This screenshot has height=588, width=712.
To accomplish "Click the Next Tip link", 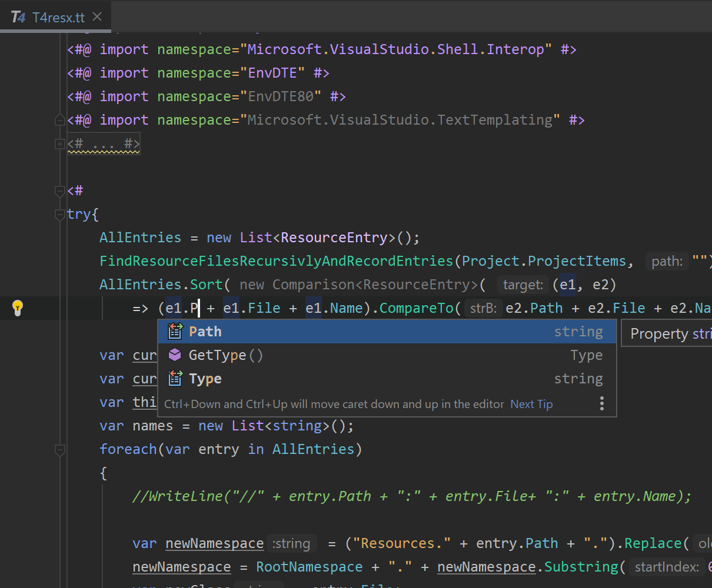I will (531, 404).
